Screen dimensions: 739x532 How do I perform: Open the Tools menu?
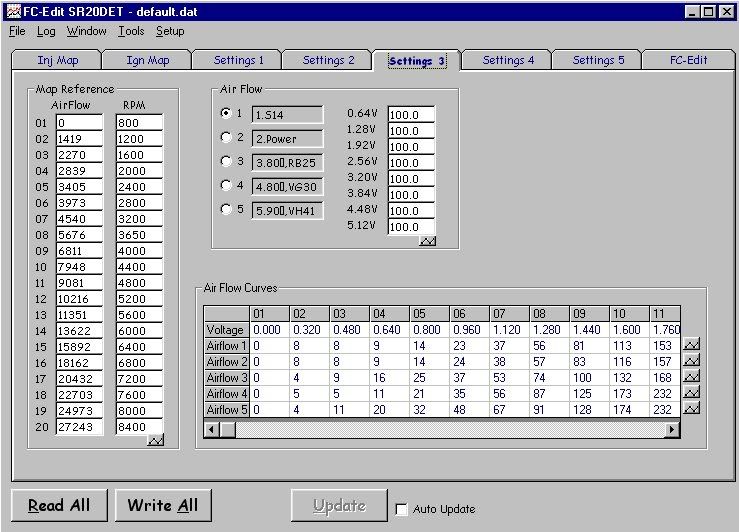coord(131,31)
